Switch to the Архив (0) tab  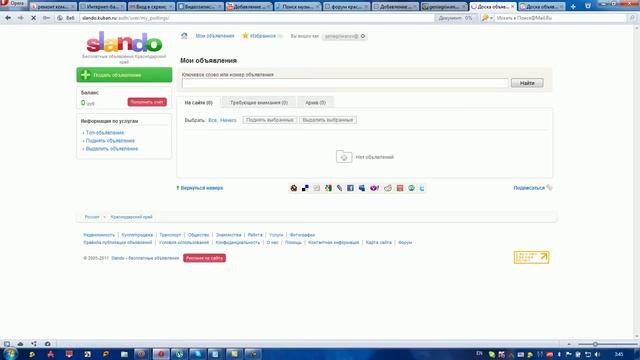click(316, 102)
